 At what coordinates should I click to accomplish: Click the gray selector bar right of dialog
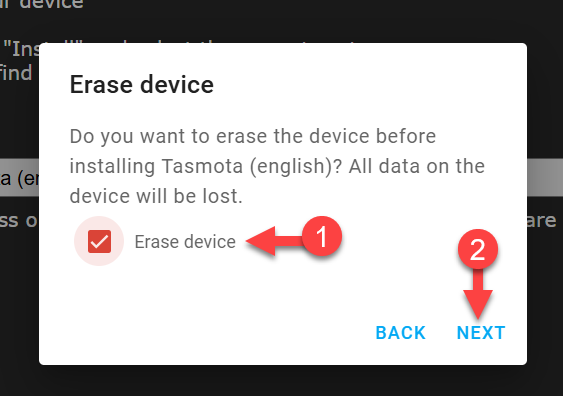coord(545,178)
